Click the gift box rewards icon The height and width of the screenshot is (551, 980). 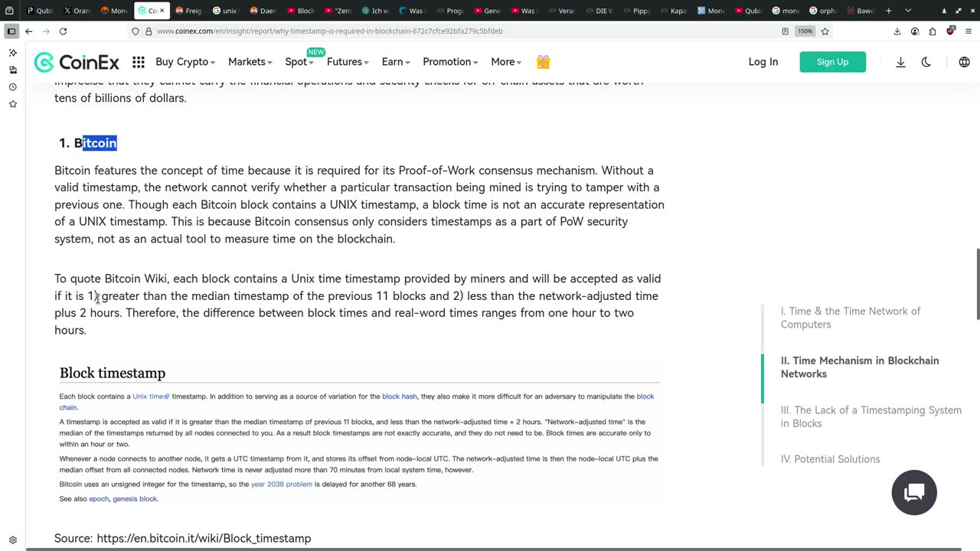[x=543, y=62]
